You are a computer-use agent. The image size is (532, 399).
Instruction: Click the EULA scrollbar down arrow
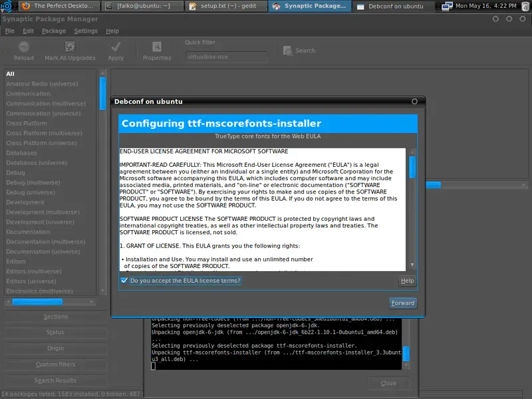point(412,265)
